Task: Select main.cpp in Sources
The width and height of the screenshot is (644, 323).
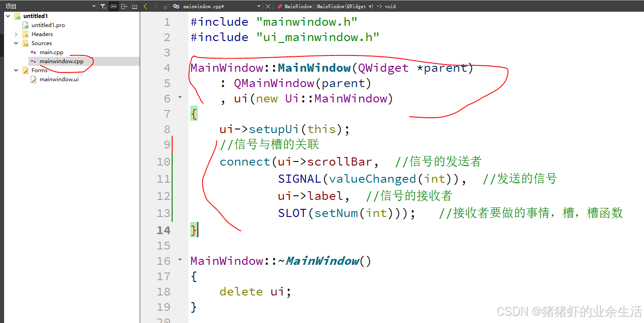Action: (x=51, y=52)
